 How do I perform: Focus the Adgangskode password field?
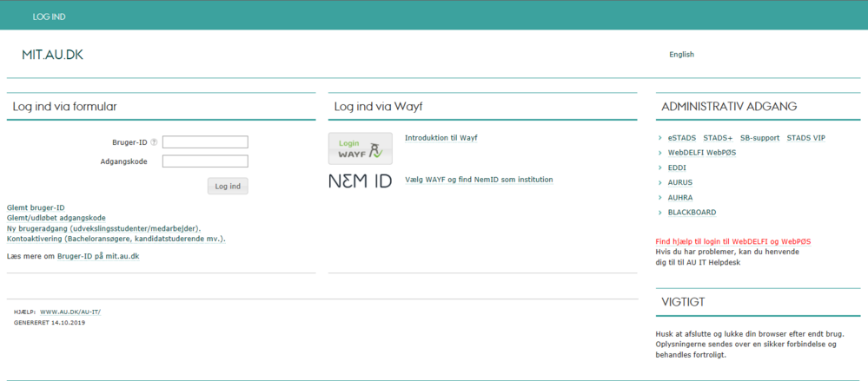(205, 161)
